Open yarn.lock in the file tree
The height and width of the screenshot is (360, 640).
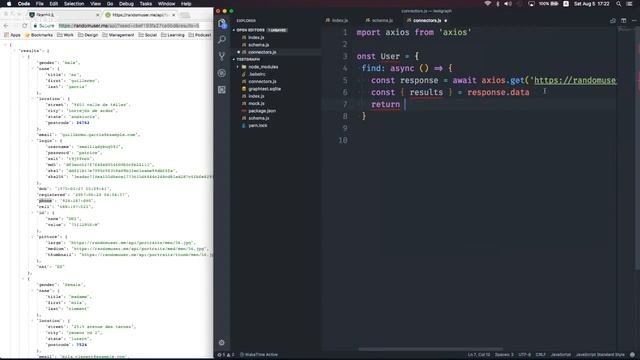tap(258, 126)
